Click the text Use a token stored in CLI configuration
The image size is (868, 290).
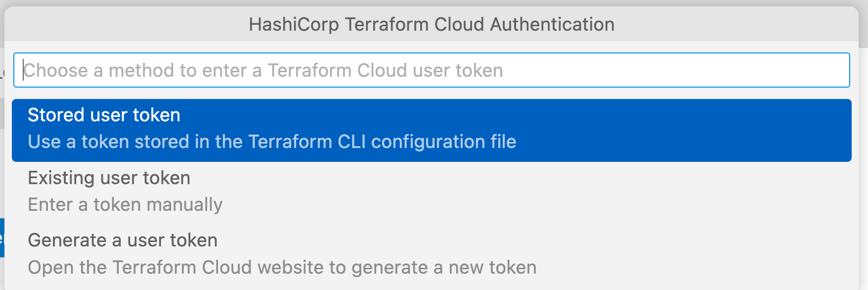point(272,142)
